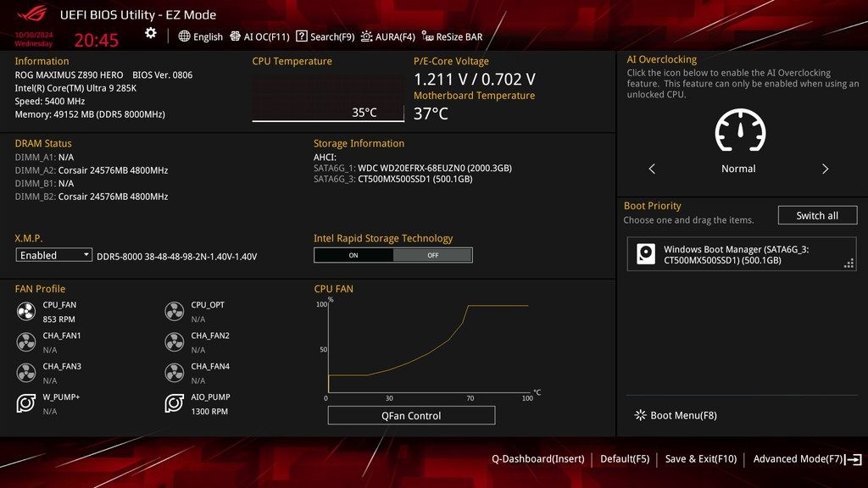Click the Boot Menu star icon

pyautogui.click(x=641, y=415)
